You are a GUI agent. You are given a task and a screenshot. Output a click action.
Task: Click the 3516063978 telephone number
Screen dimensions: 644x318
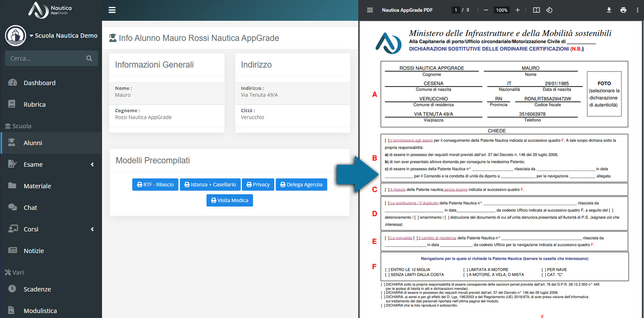coord(532,114)
